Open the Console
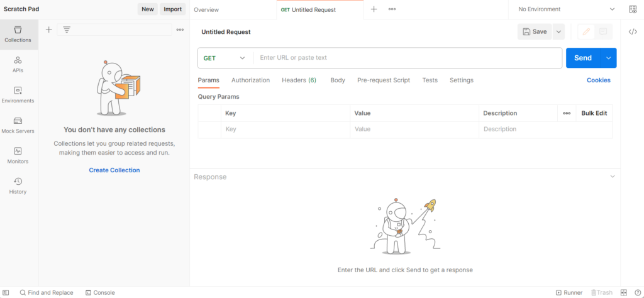 100,293
